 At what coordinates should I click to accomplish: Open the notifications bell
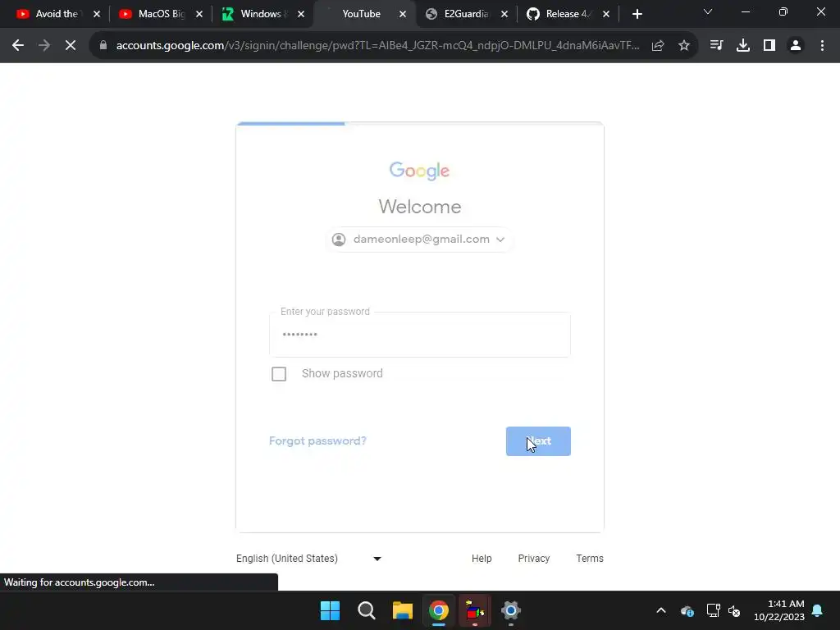tap(818, 610)
